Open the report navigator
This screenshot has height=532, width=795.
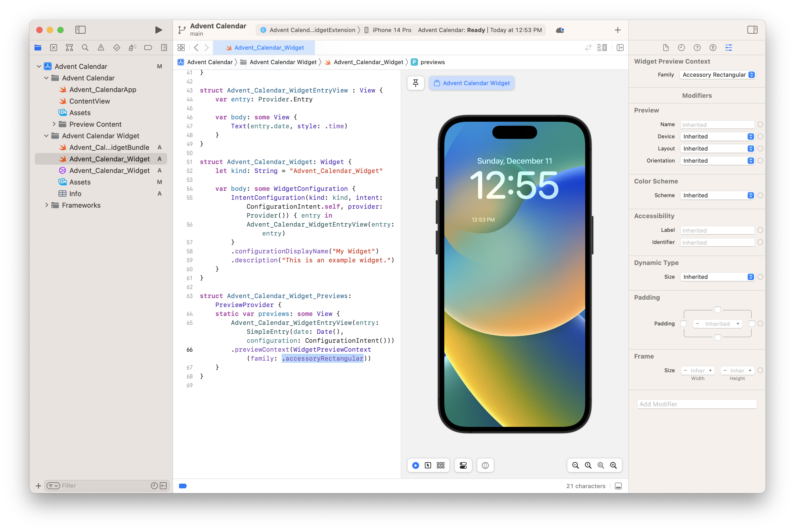click(164, 48)
